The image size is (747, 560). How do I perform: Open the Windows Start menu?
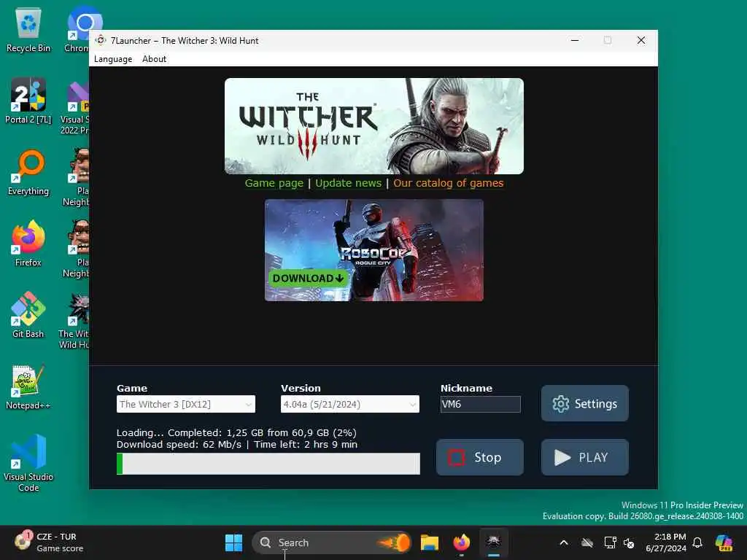(233, 542)
